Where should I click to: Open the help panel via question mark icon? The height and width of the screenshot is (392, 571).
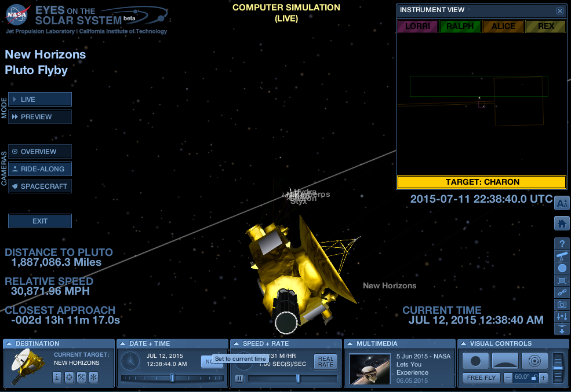pyautogui.click(x=562, y=244)
